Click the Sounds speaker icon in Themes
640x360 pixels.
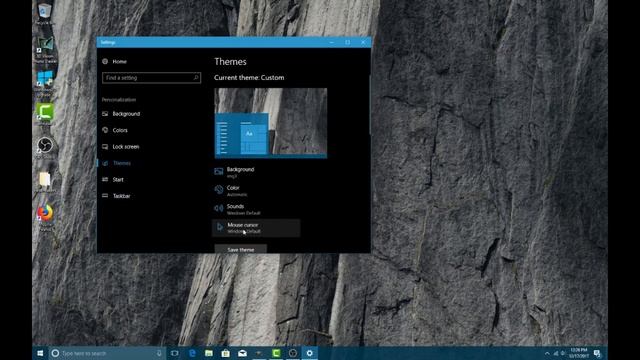click(x=219, y=209)
